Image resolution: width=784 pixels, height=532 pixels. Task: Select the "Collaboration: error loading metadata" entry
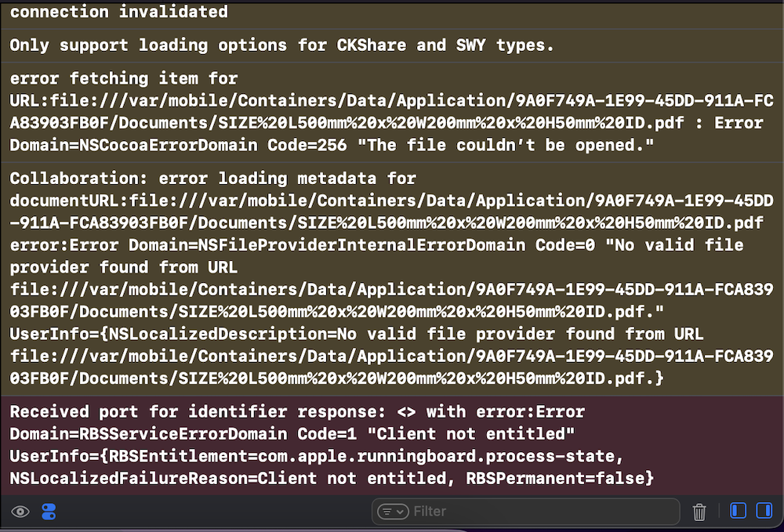point(212,179)
